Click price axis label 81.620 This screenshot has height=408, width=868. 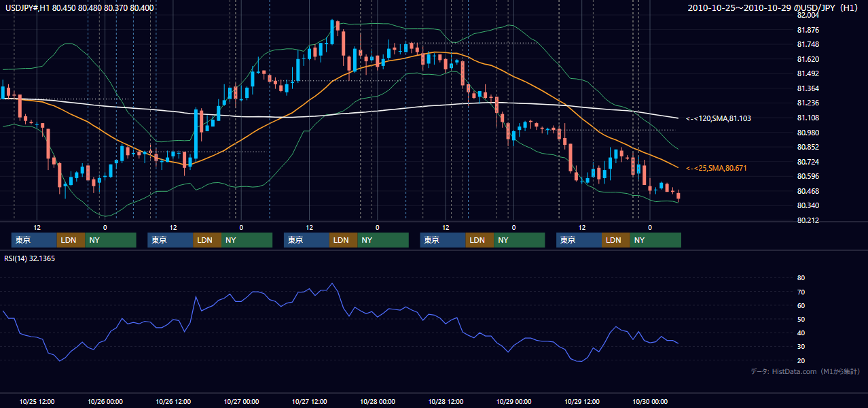[808, 59]
